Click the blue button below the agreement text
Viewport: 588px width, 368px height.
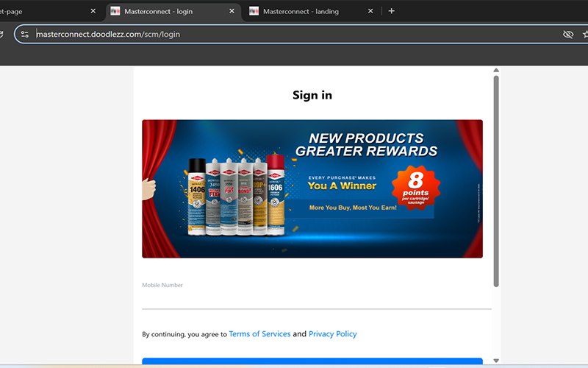pyautogui.click(x=312, y=361)
